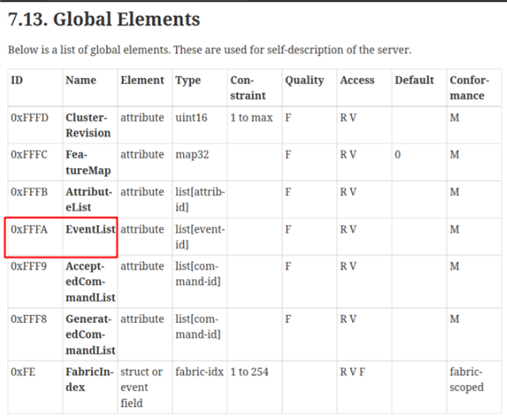This screenshot has height=420, width=507.
Task: Select the ClusterRevision name cell
Action: click(90, 125)
